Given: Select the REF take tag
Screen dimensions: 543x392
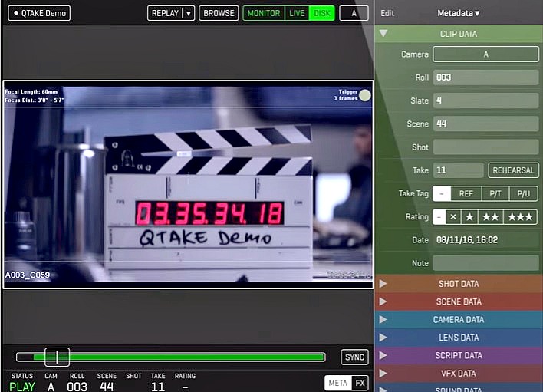Looking at the screenshot, I should point(466,193).
